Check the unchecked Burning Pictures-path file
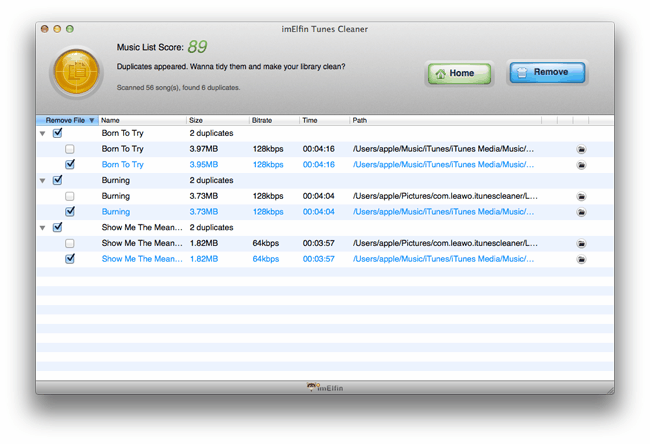The height and width of the screenshot is (444, 650). (x=70, y=196)
